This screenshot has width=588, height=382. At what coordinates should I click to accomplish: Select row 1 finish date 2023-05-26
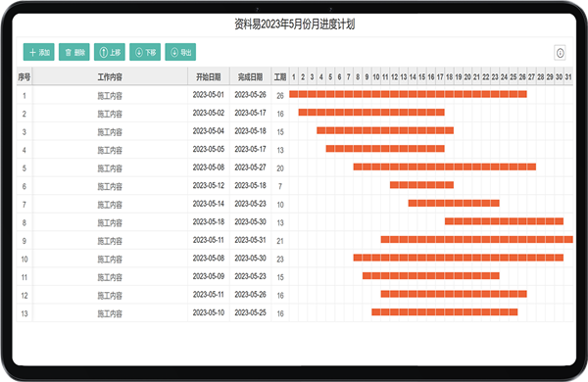(x=250, y=95)
